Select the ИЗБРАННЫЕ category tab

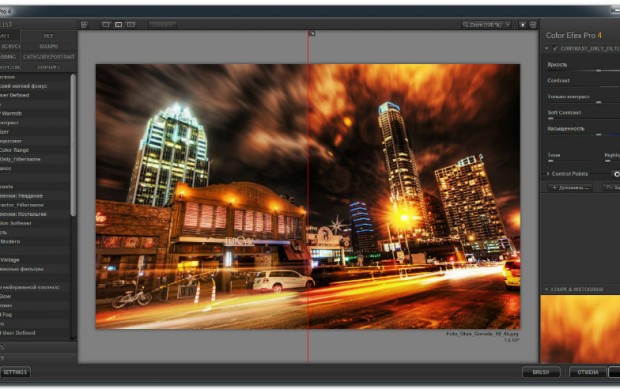[x=49, y=68]
